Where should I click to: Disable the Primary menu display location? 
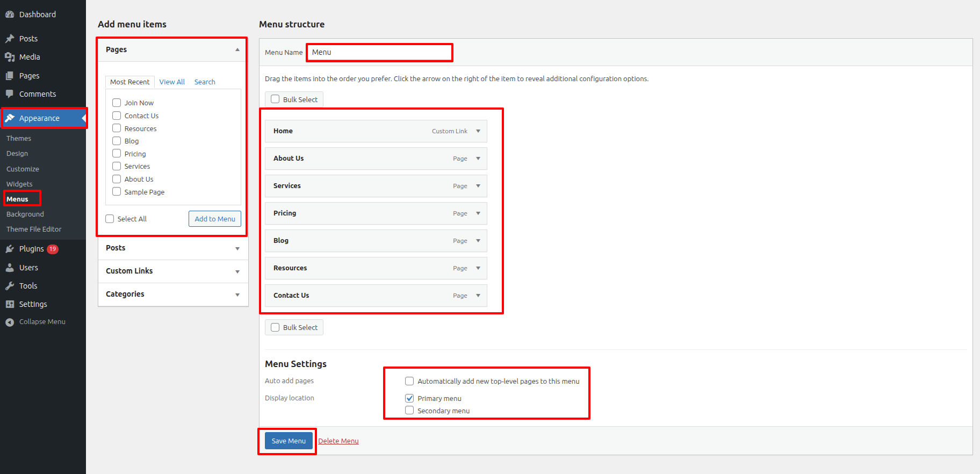point(409,398)
